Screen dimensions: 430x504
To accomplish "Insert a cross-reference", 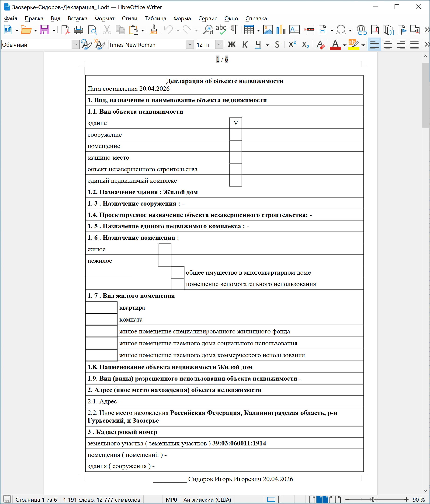I will 415,30.
